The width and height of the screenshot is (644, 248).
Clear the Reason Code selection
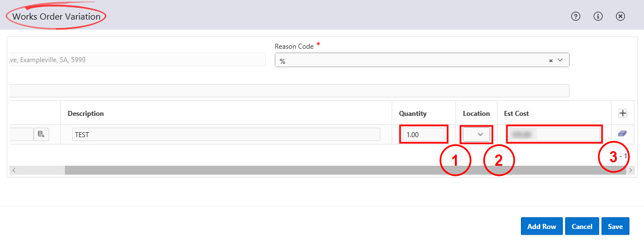click(x=551, y=60)
